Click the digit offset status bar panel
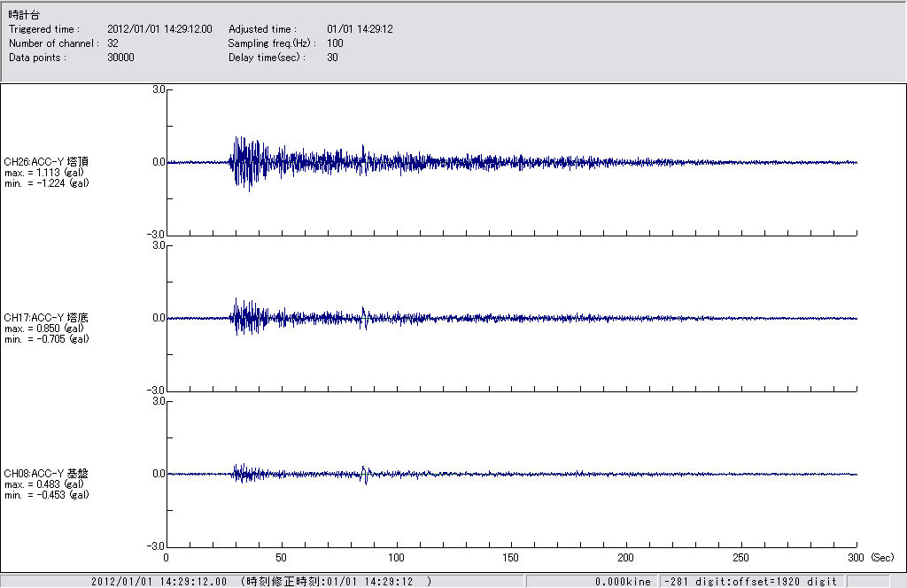This screenshot has width=907, height=588. tap(748, 581)
